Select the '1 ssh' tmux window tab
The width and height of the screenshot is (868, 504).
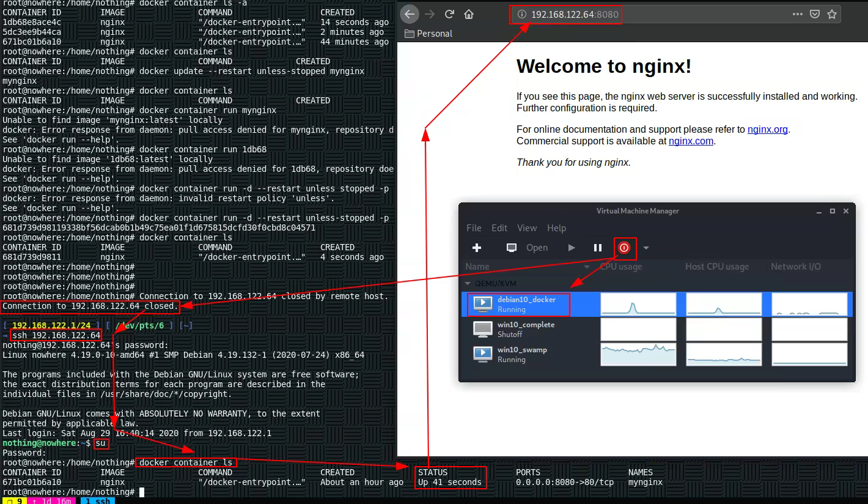click(x=98, y=501)
